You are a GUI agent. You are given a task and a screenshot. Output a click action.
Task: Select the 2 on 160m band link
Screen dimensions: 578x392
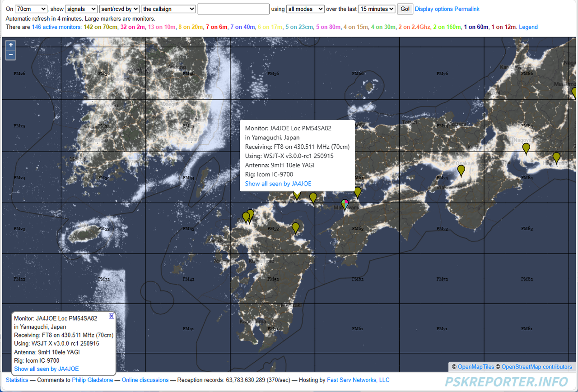pyautogui.click(x=447, y=27)
